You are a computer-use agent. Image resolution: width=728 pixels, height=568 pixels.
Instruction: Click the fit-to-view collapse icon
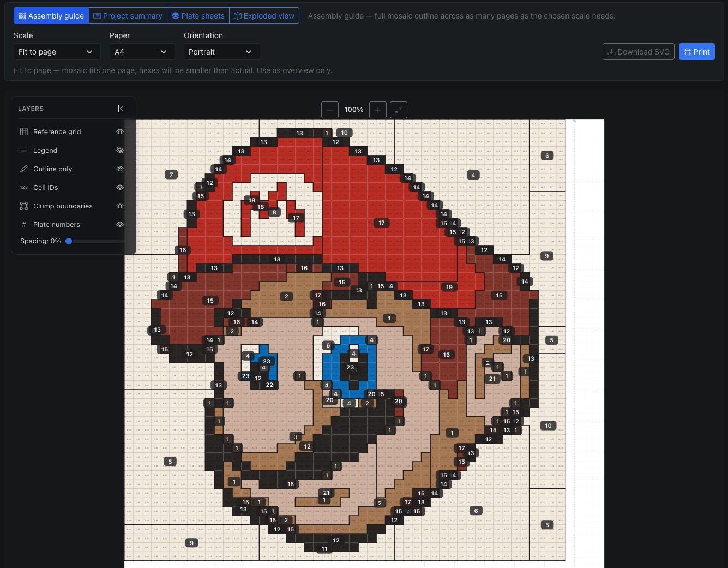pos(399,110)
